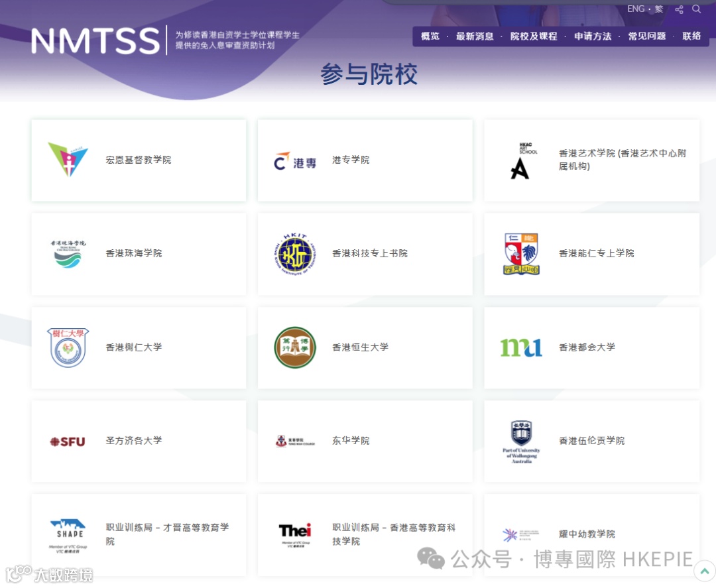Click the 香港恒生大学 round book emblem
The height and width of the screenshot is (588, 716).
point(295,347)
